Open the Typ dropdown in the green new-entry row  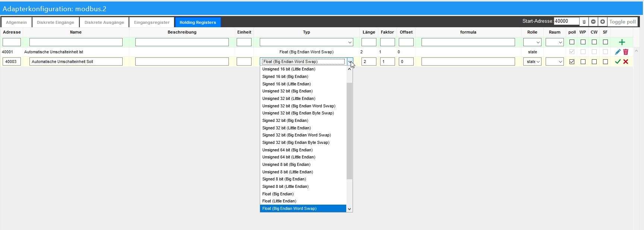pos(306,42)
